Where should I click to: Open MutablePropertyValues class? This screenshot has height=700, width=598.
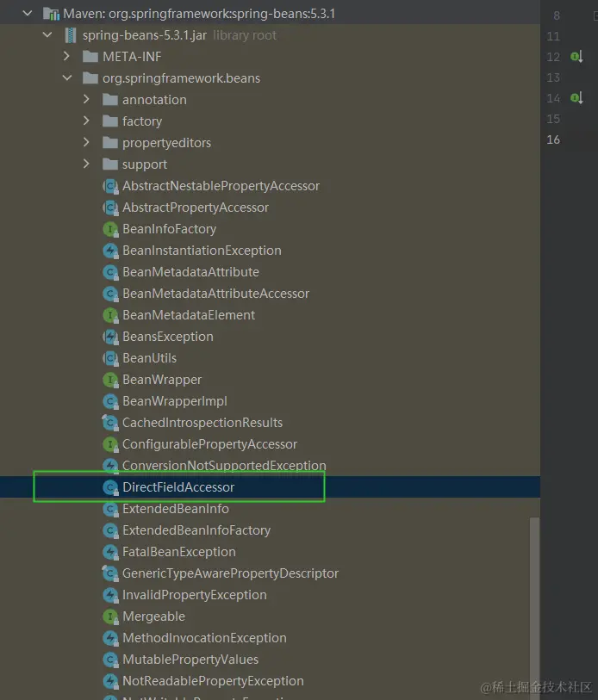(190, 660)
